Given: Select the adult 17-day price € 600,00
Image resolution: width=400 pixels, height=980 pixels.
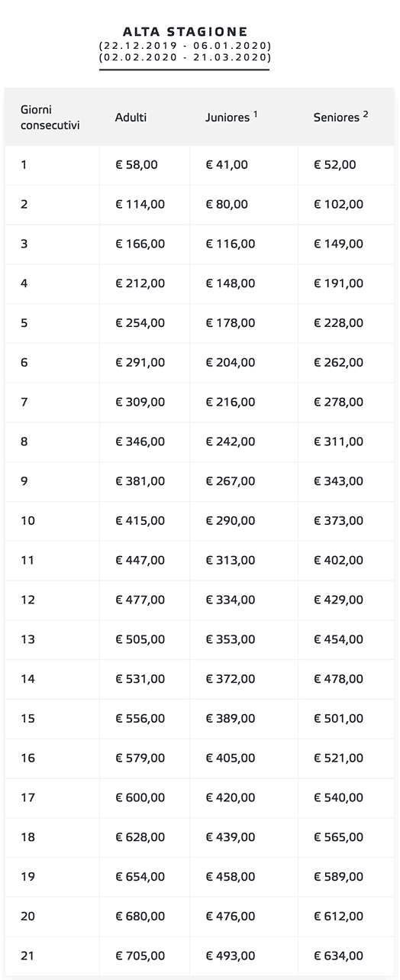Looking at the screenshot, I should [x=140, y=797].
